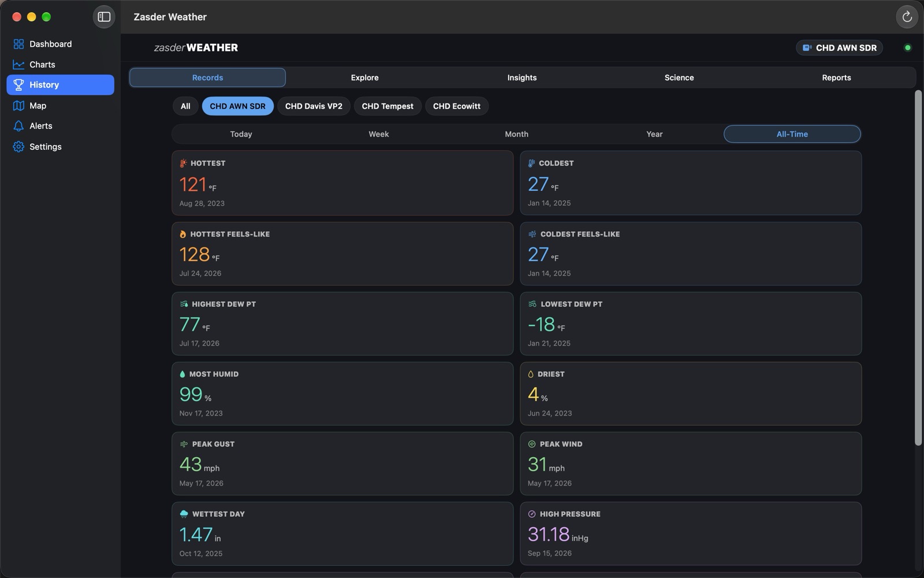Viewport: 924px width, 578px height.
Task: Click the Hottest Feels-Like flame icon
Action: tap(183, 234)
